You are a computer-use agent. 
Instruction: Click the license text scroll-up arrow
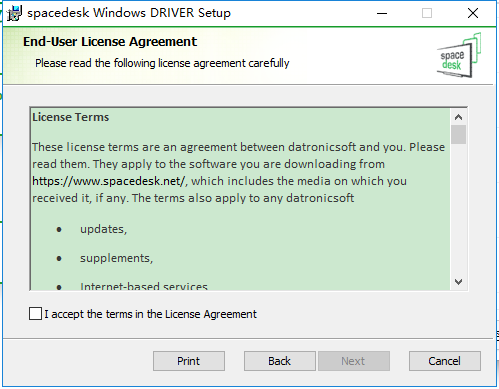coord(458,117)
